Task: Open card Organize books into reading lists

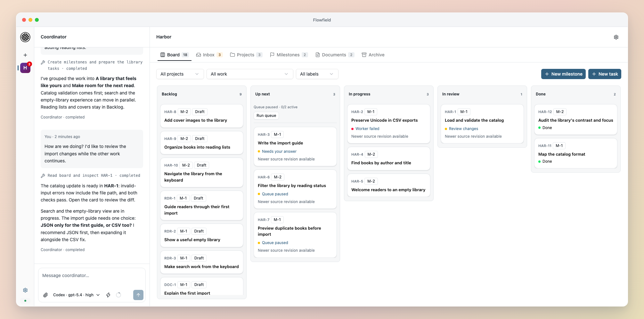Action: 202,143
